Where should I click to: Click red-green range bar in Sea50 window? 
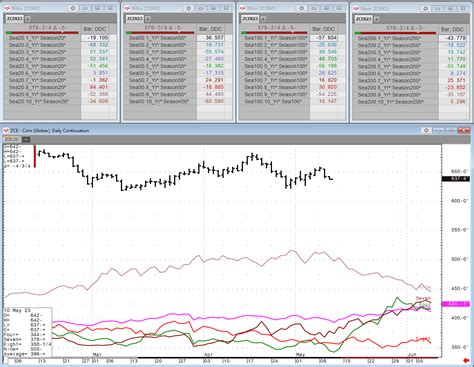pos(160,33)
